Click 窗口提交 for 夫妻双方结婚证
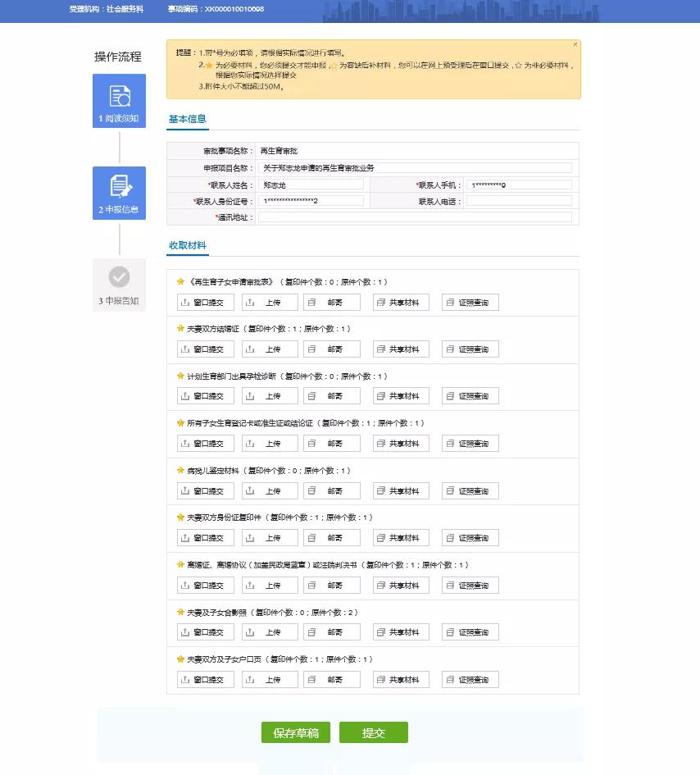 (206, 349)
